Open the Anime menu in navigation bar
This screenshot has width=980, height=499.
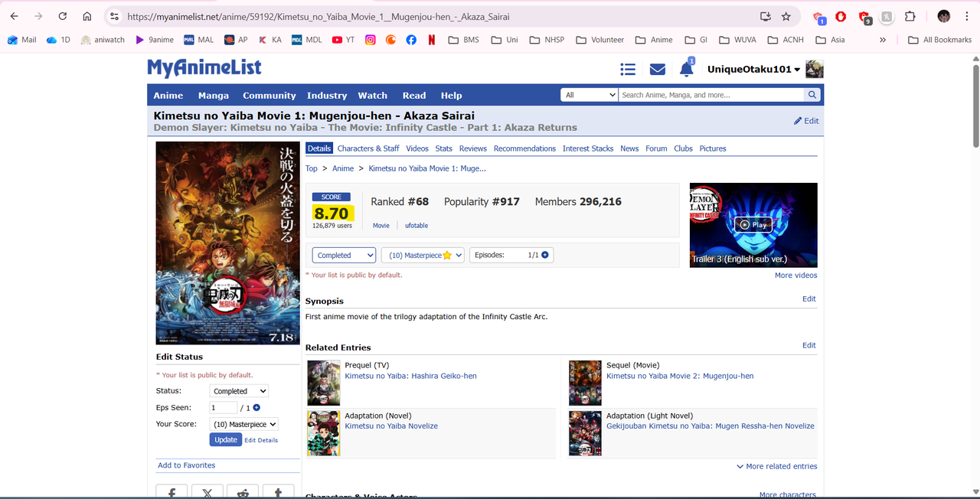(168, 96)
